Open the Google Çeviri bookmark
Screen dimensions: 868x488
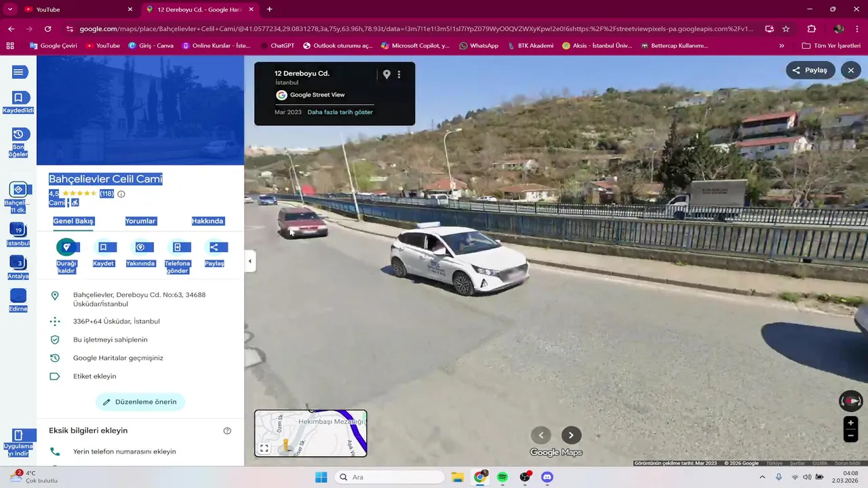(53, 45)
